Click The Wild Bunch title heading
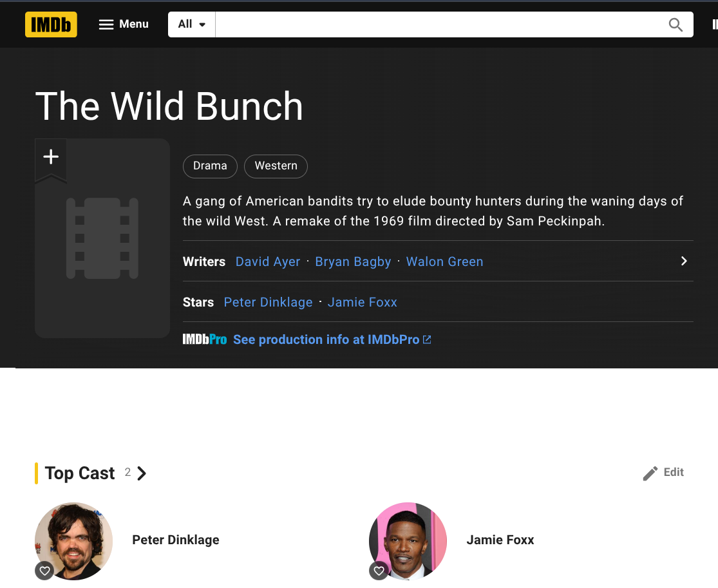The width and height of the screenshot is (718, 588). coord(169,106)
